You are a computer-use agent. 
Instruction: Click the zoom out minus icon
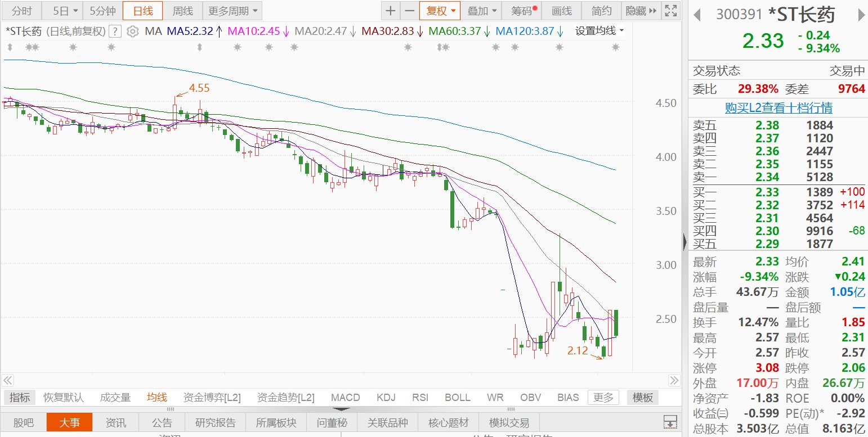point(409,11)
